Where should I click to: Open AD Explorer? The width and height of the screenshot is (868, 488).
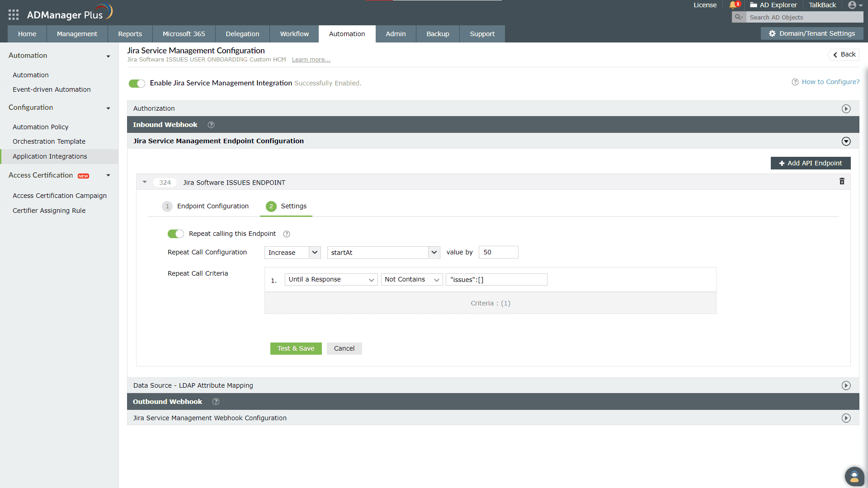pos(774,5)
